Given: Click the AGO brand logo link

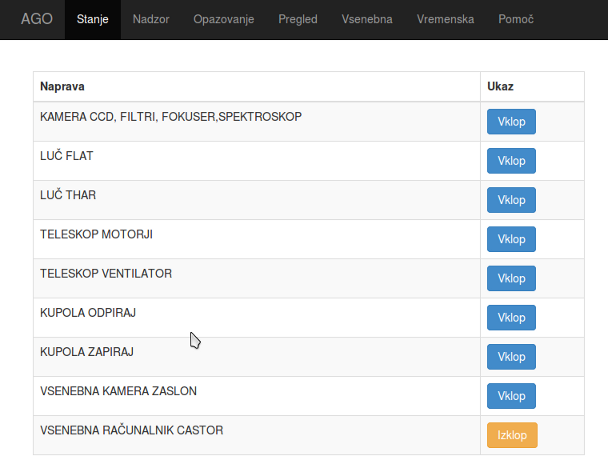Looking at the screenshot, I should point(37,19).
